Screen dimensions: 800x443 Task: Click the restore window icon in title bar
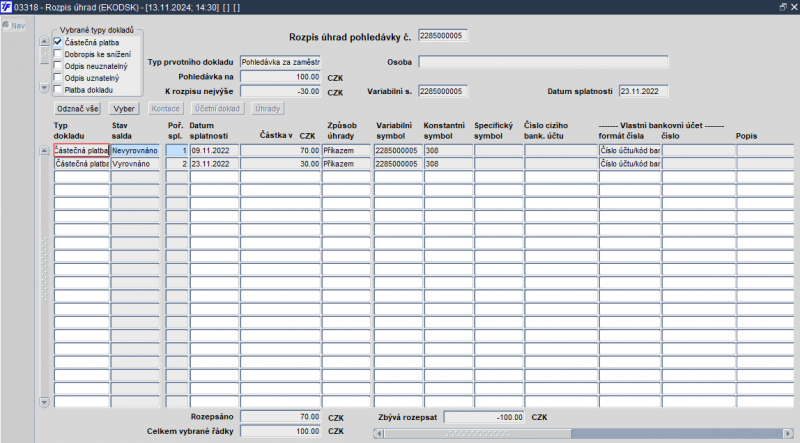(x=782, y=7)
